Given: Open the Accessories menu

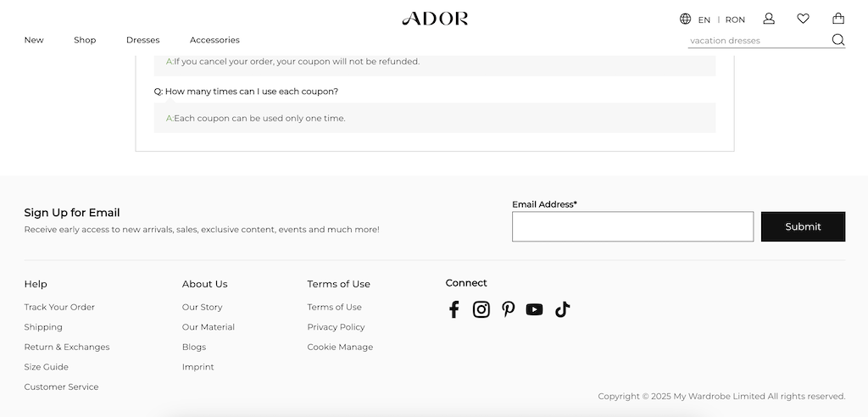Looking at the screenshot, I should click(x=214, y=40).
